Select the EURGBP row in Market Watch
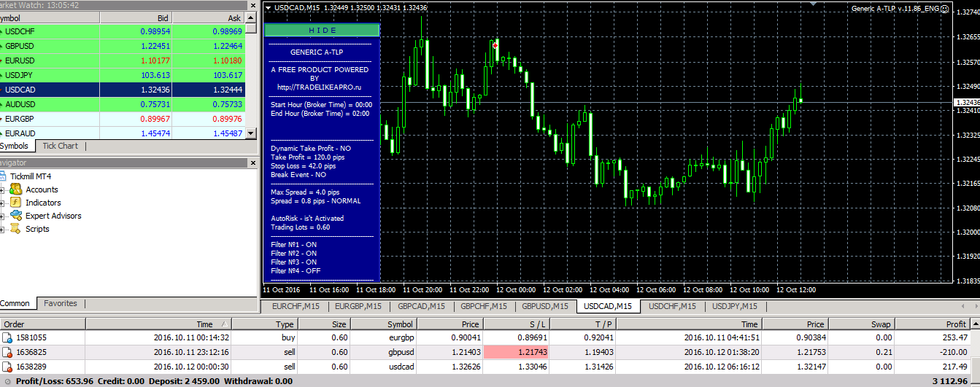This screenshot has width=980, height=387. click(x=123, y=119)
